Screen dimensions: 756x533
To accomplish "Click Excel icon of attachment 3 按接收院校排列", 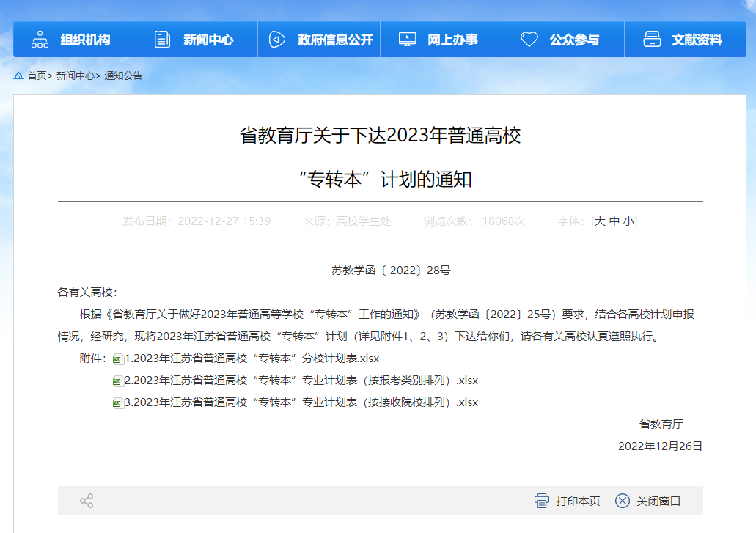I will click(117, 403).
